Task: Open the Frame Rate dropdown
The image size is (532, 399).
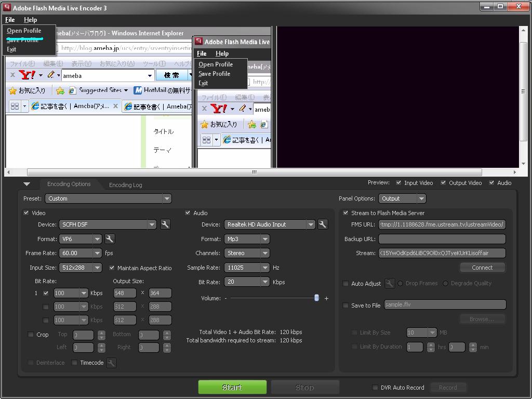Action: tap(81, 253)
